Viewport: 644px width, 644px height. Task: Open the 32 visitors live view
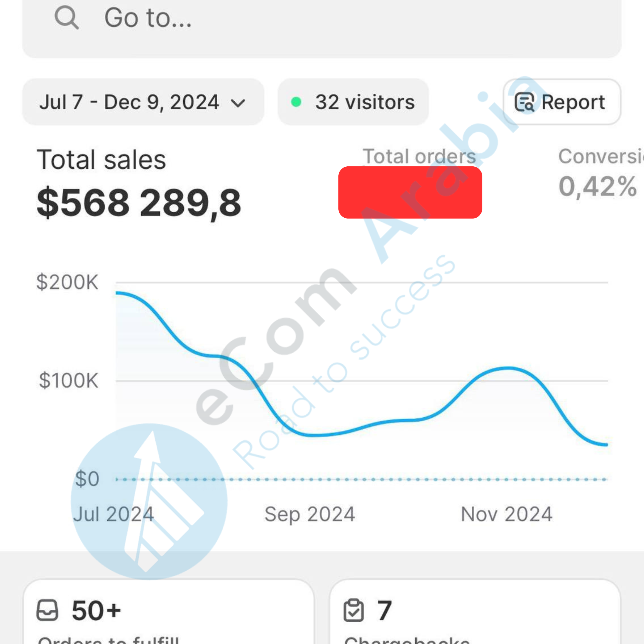point(365,102)
